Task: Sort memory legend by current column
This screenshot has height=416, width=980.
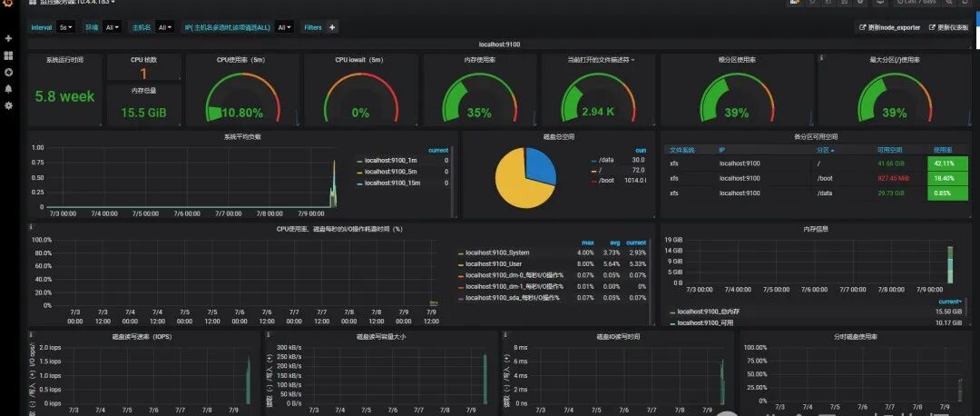Action: (x=950, y=302)
